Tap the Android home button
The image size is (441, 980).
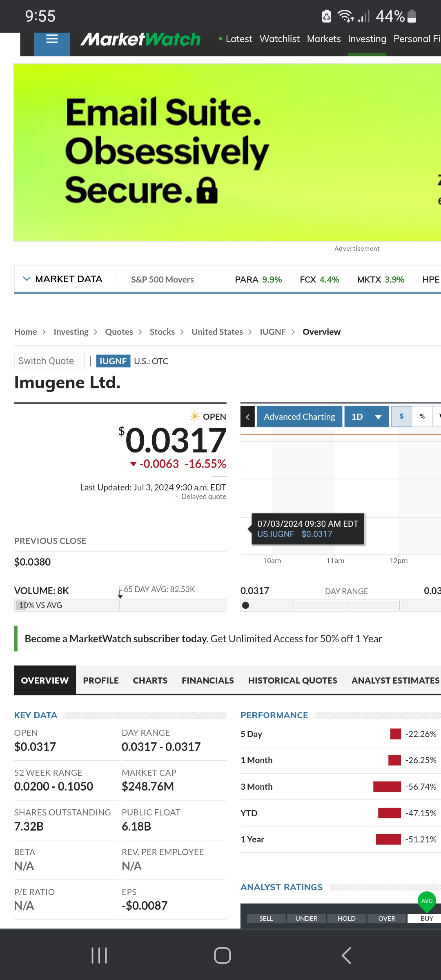223,955
